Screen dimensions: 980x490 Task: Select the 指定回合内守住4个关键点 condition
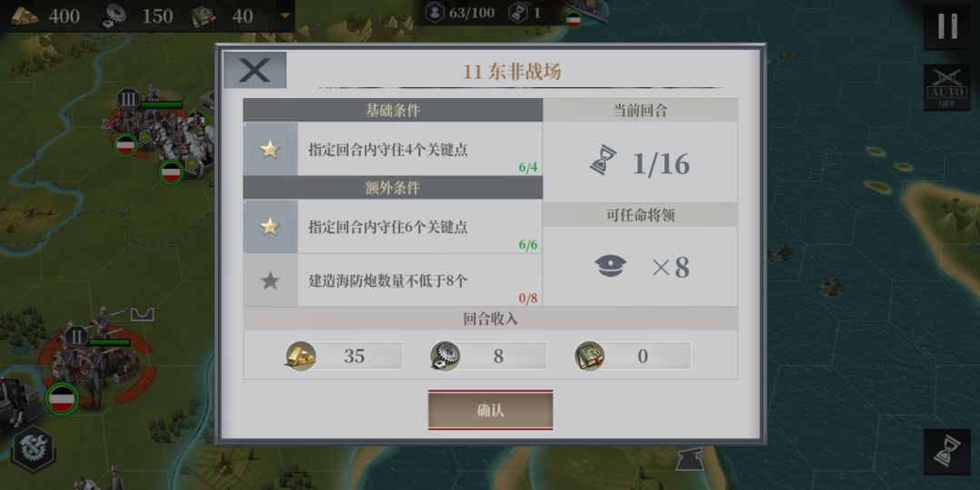393,149
